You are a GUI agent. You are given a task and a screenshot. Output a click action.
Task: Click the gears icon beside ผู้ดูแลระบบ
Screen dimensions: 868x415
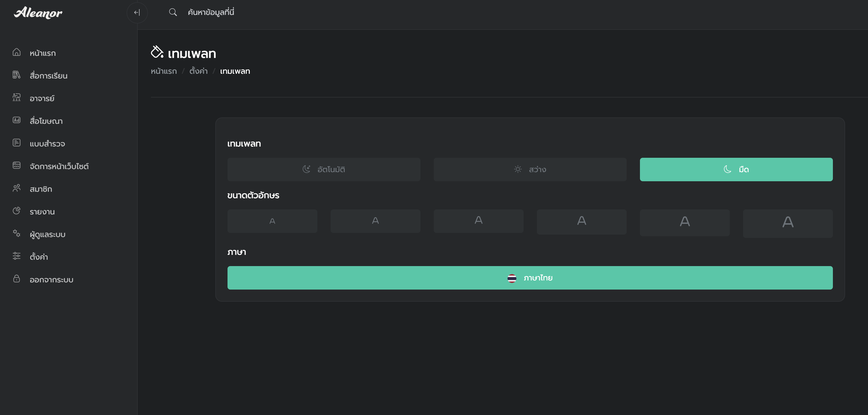point(17,233)
